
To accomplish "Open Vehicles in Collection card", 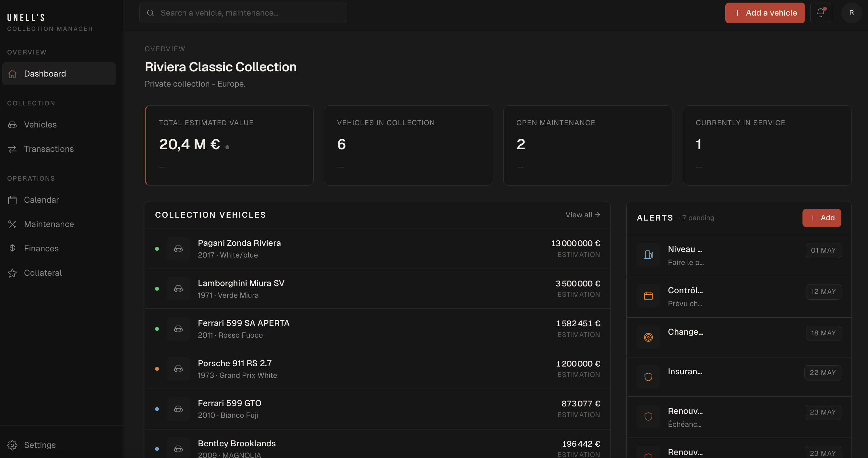I will [408, 145].
